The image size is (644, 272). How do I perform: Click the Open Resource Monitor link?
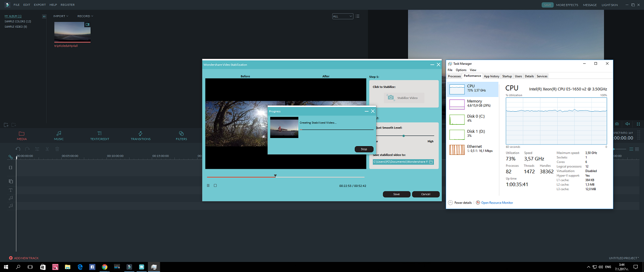[x=497, y=203]
